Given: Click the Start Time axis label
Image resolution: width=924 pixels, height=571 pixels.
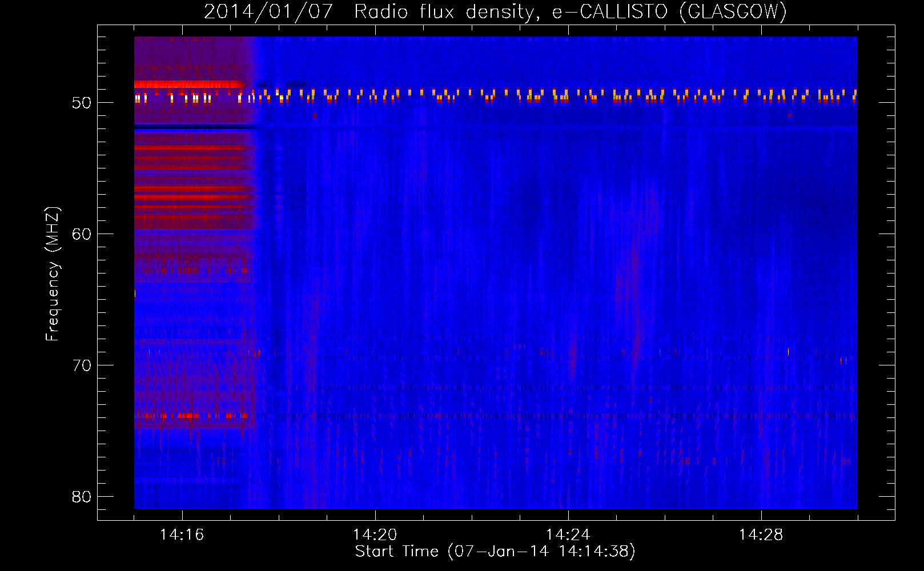Looking at the screenshot, I should coord(495,552).
